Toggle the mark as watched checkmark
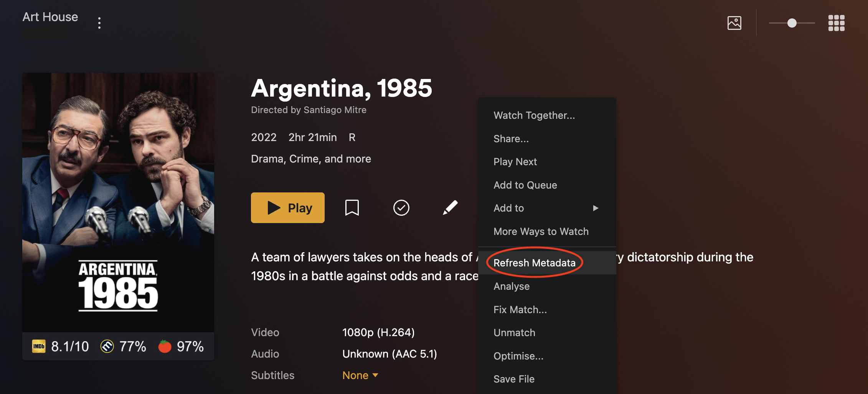Image resolution: width=868 pixels, height=394 pixels. point(401,208)
